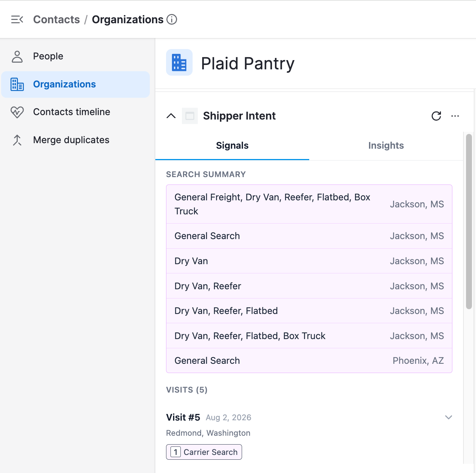
Task: Select the Dry Van, Reefer row
Action: click(309, 286)
